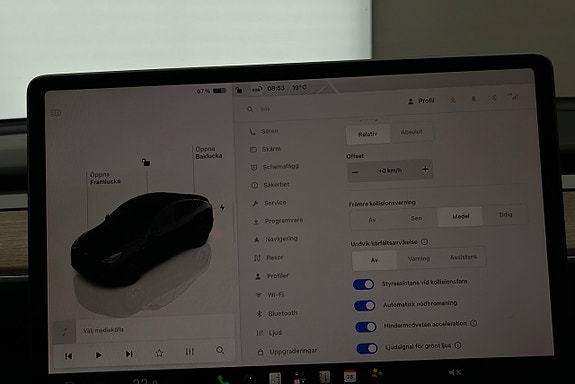Image resolution: width=575 pixels, height=384 pixels.
Task: Set Främre kollisionsvarning to Tidig
Action: (505, 214)
